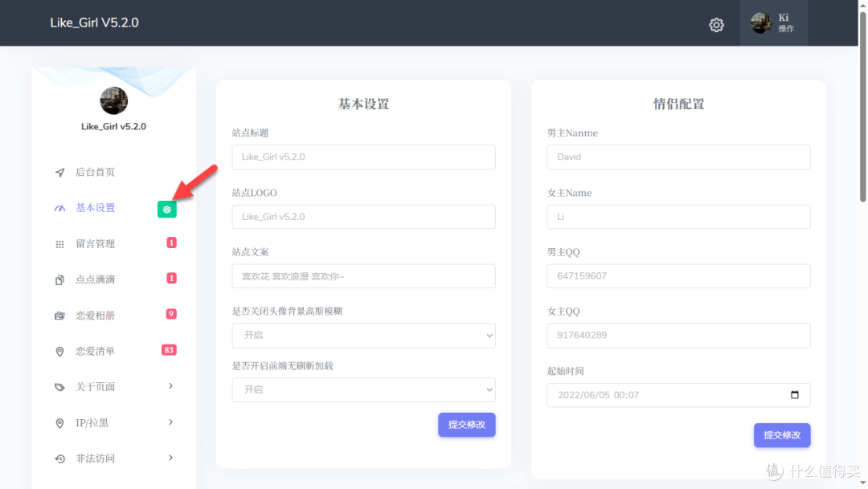Click the red badge 1 on 留言管理
Screen dimensions: 868x489
172,242
